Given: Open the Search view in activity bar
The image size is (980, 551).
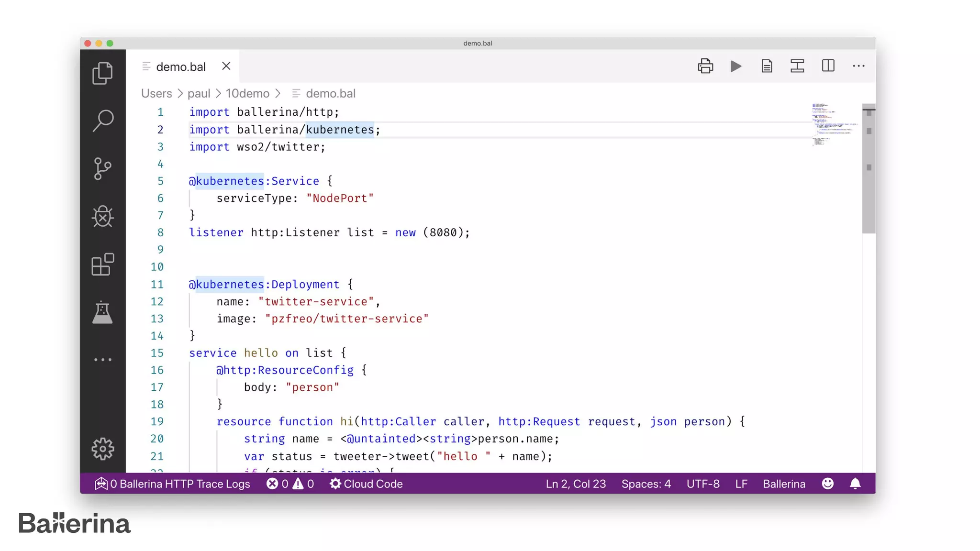Looking at the screenshot, I should tap(102, 121).
